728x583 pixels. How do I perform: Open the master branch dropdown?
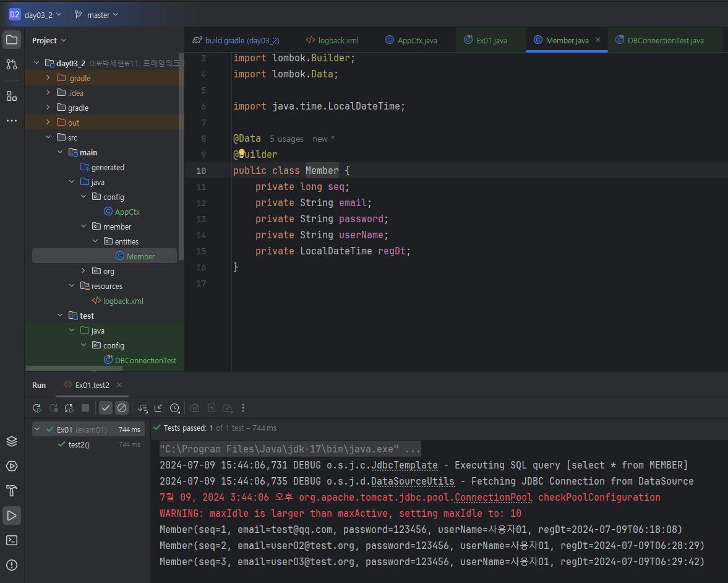pyautogui.click(x=96, y=15)
